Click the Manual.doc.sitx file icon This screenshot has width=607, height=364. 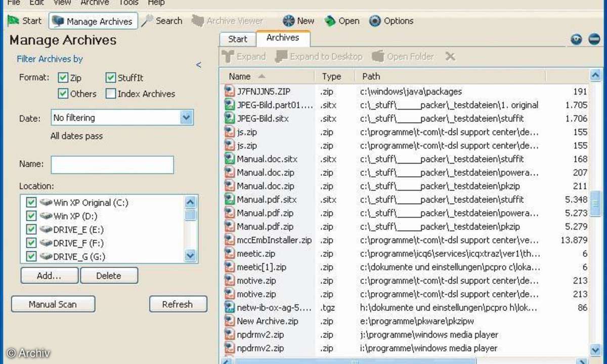coord(229,159)
